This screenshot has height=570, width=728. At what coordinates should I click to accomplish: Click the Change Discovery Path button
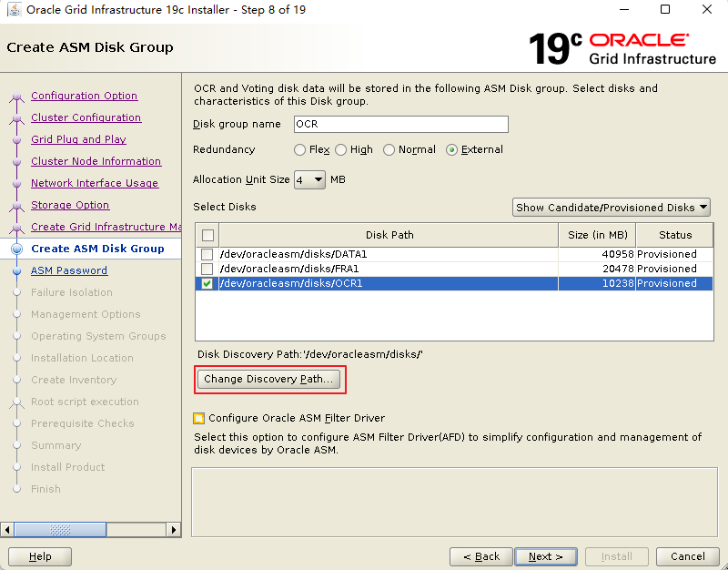[269, 378]
